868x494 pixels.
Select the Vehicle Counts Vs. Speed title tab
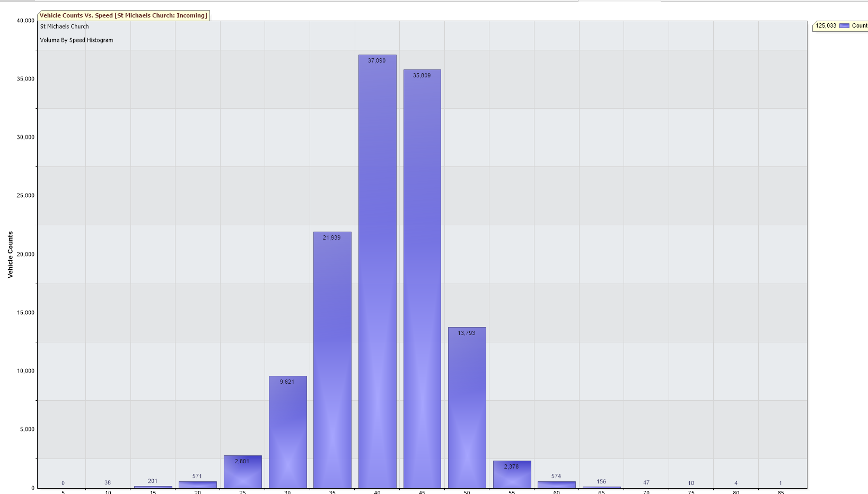click(124, 15)
